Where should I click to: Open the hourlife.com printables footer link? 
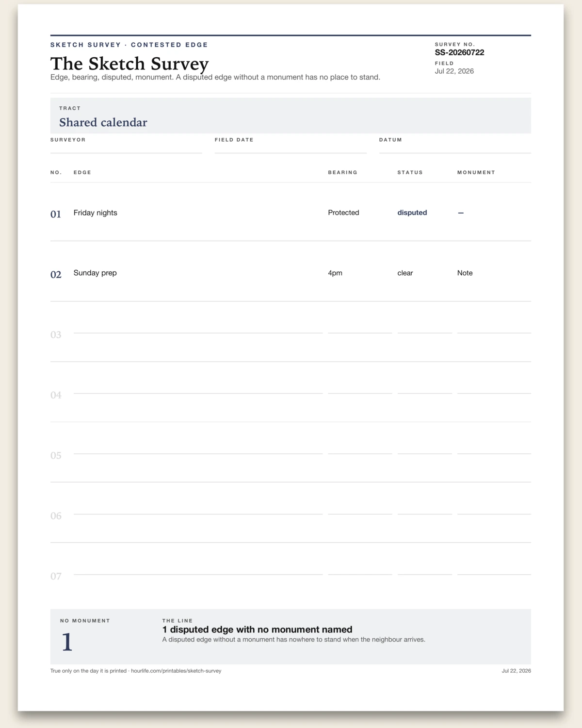[x=176, y=671]
